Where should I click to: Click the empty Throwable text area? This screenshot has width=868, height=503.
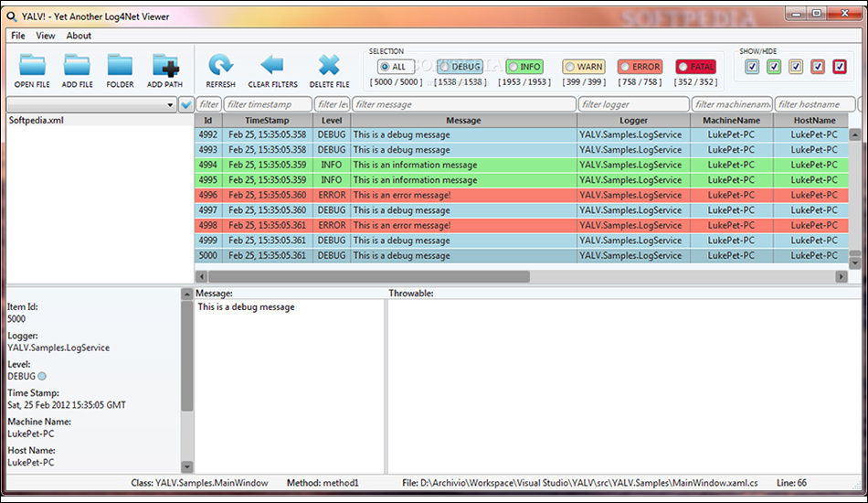[624, 386]
